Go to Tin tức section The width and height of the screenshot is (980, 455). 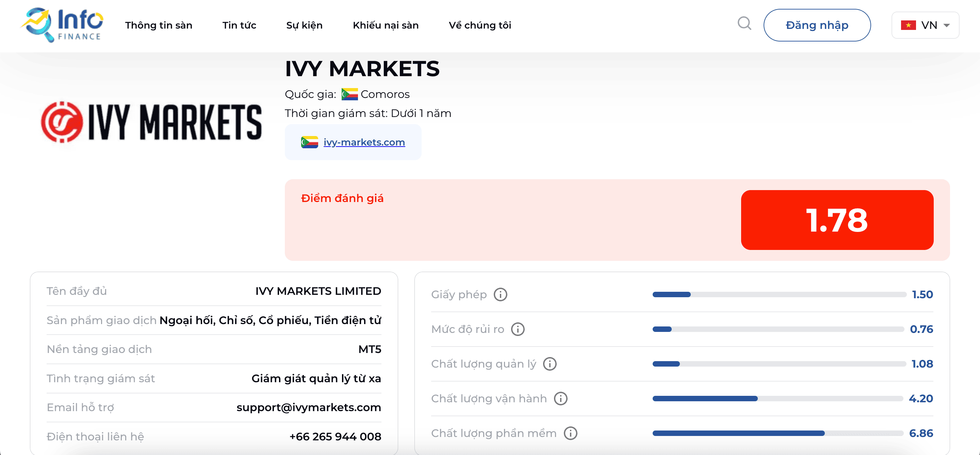pyautogui.click(x=239, y=25)
